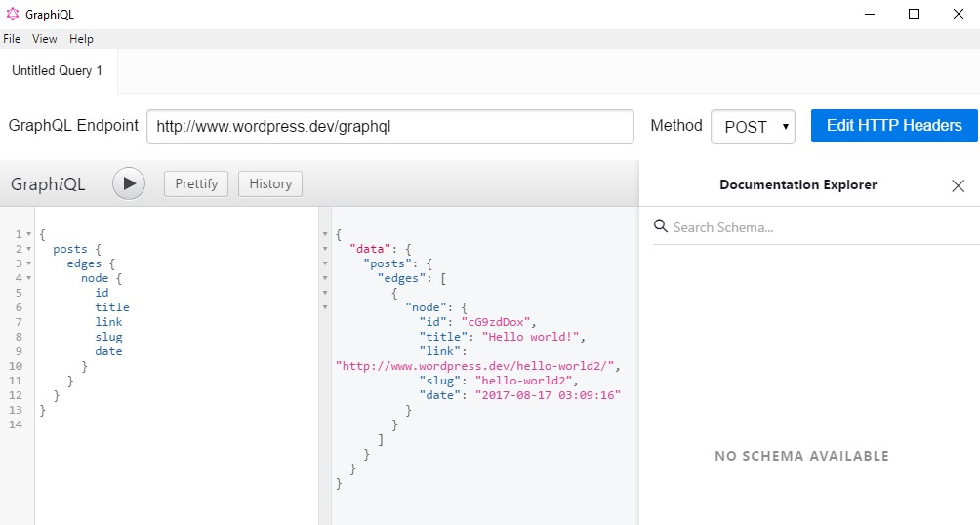Click the GraphiQL app logo in title bar
The height and width of the screenshot is (525, 980).
13,14
